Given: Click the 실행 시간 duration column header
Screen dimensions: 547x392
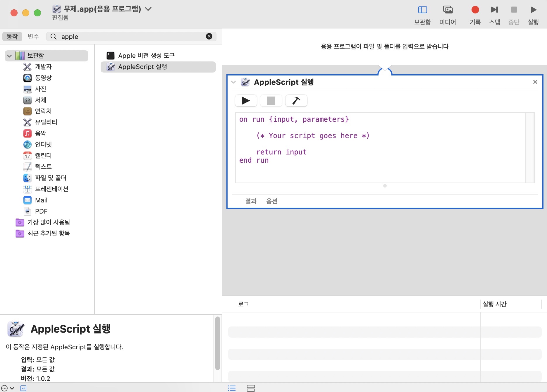Looking at the screenshot, I should 494,304.
